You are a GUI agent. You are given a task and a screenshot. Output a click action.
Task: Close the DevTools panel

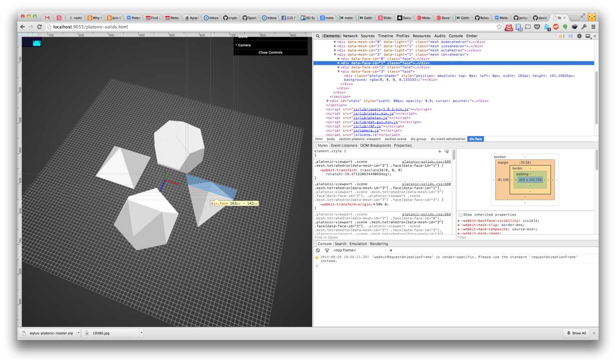tap(595, 36)
